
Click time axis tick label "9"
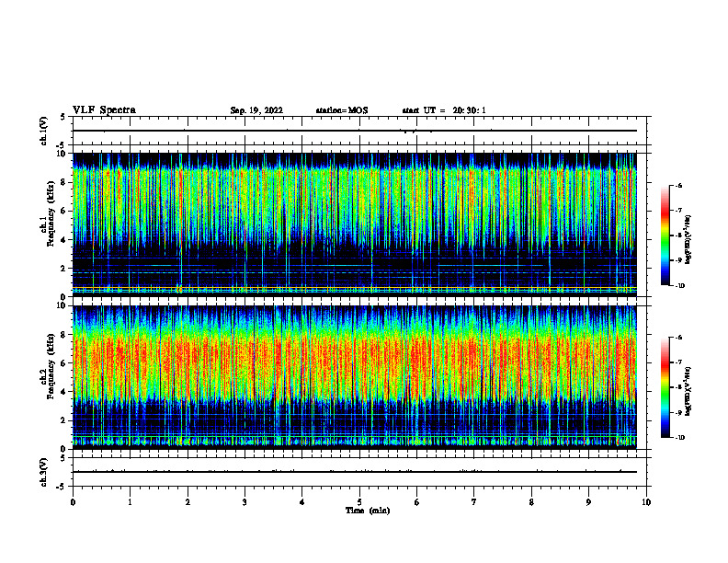588,502
